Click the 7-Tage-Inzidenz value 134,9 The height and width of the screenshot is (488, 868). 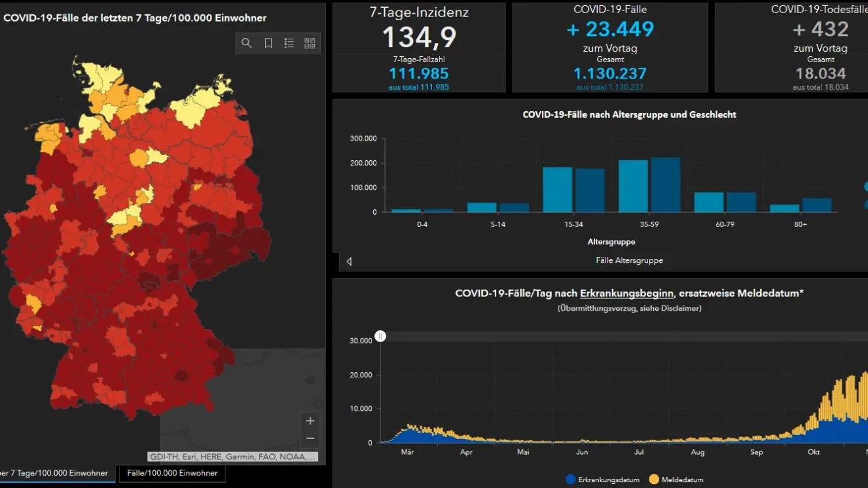pos(420,37)
